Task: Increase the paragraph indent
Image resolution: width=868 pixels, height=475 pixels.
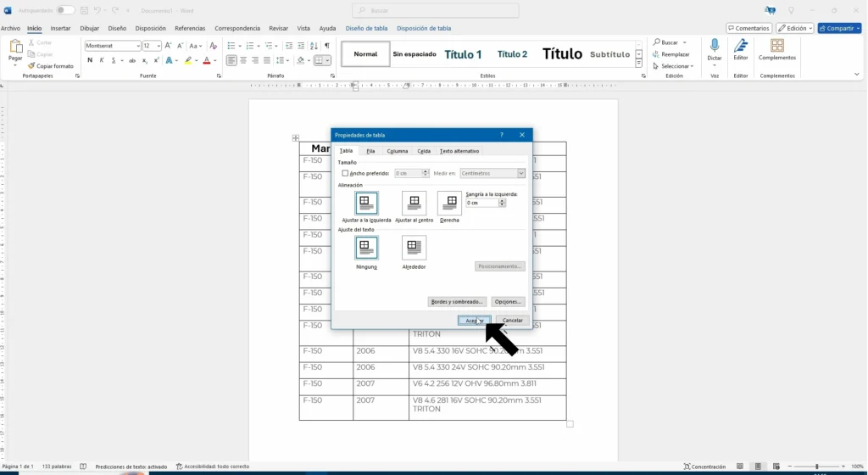Action: [x=301, y=46]
